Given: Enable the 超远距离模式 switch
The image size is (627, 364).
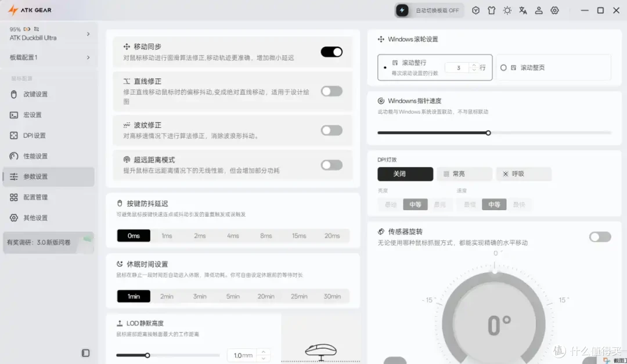Looking at the screenshot, I should [x=331, y=165].
